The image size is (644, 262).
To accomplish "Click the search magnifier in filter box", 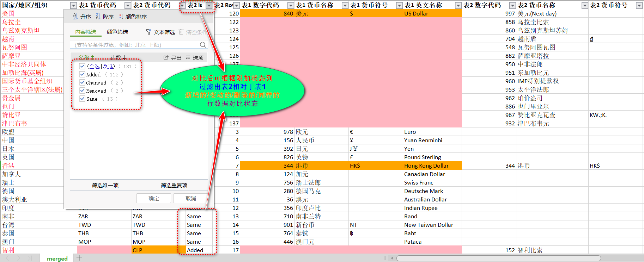I will pyautogui.click(x=203, y=45).
